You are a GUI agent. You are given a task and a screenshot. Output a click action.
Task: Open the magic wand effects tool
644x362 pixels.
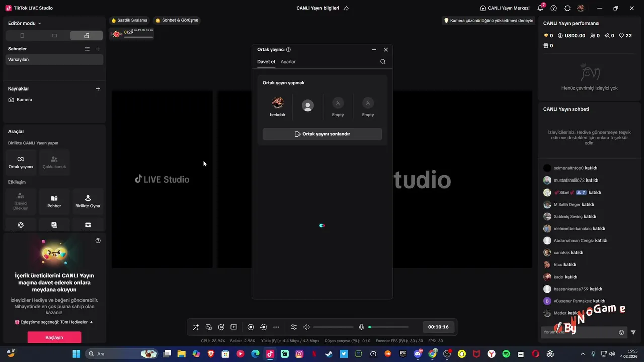pos(196,327)
